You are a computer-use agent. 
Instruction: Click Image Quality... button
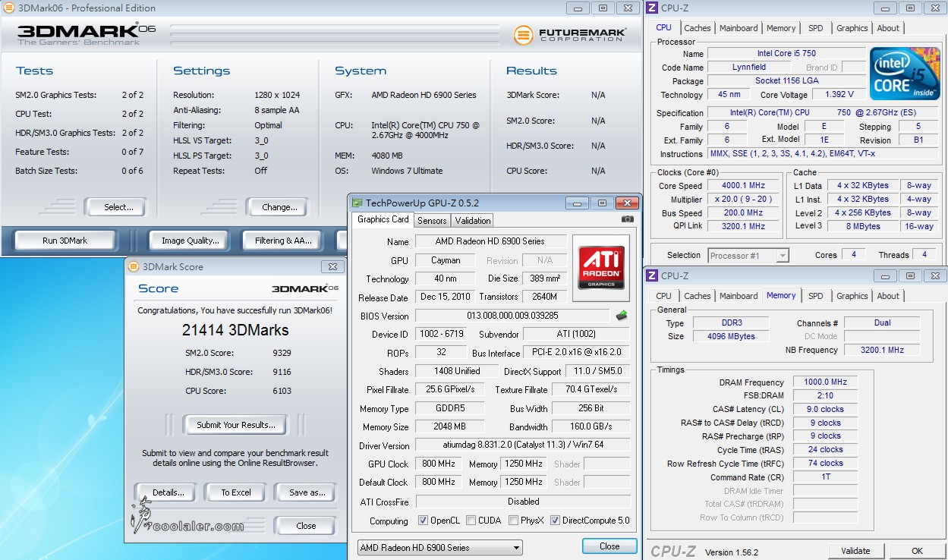pos(191,241)
